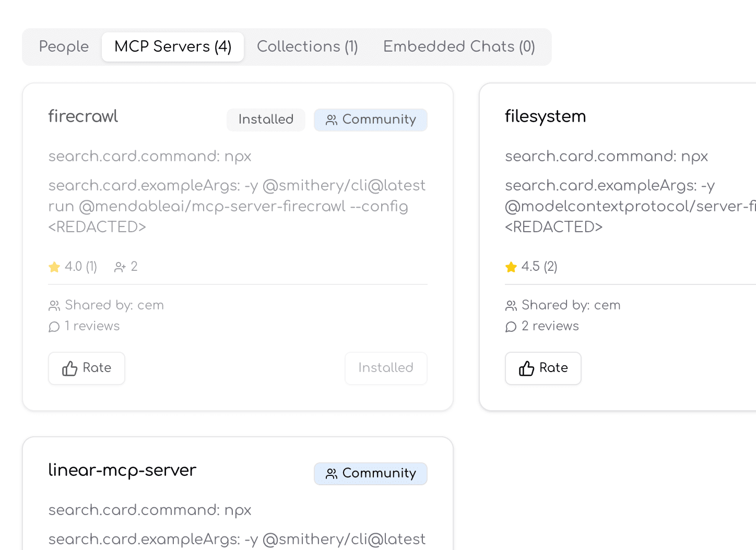Select the MCP Servers (4) tab
This screenshot has width=756, height=550.
(x=173, y=46)
